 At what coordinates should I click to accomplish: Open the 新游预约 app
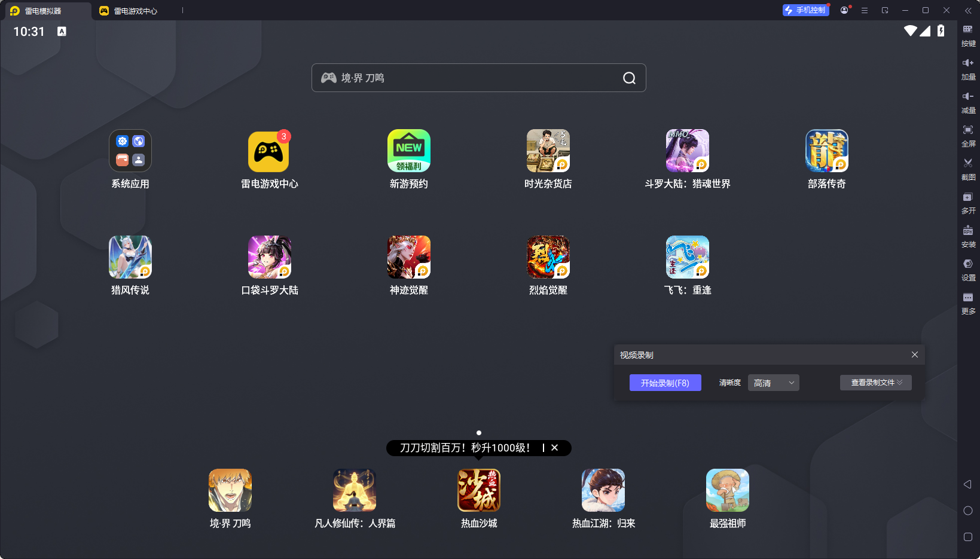tap(409, 151)
